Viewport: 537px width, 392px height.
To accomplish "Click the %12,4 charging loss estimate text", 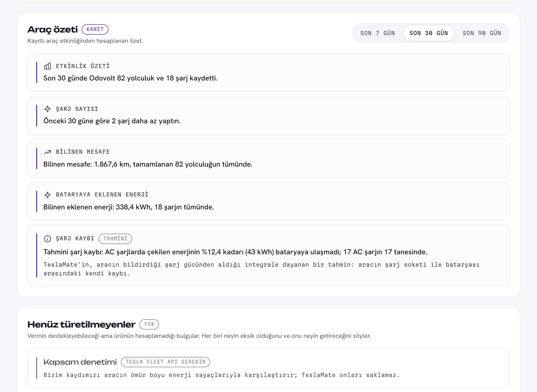I will pos(235,252).
